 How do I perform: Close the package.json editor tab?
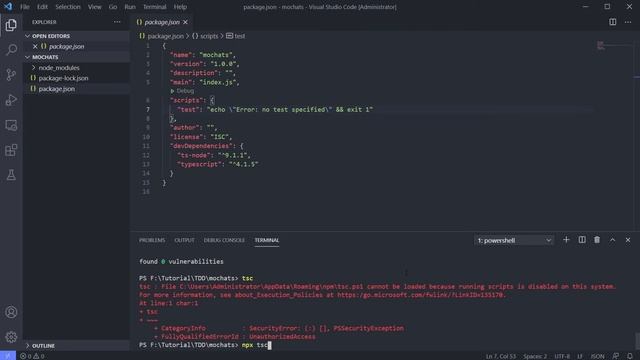[x=186, y=22]
